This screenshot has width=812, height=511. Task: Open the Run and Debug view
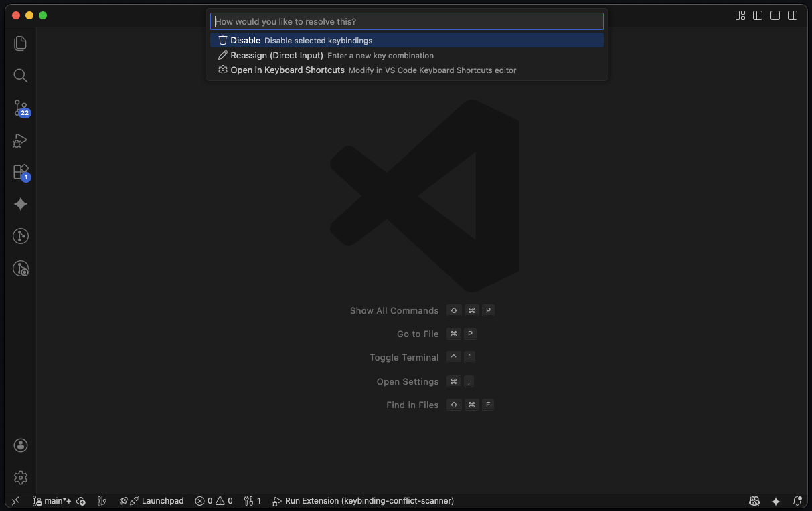pos(21,140)
